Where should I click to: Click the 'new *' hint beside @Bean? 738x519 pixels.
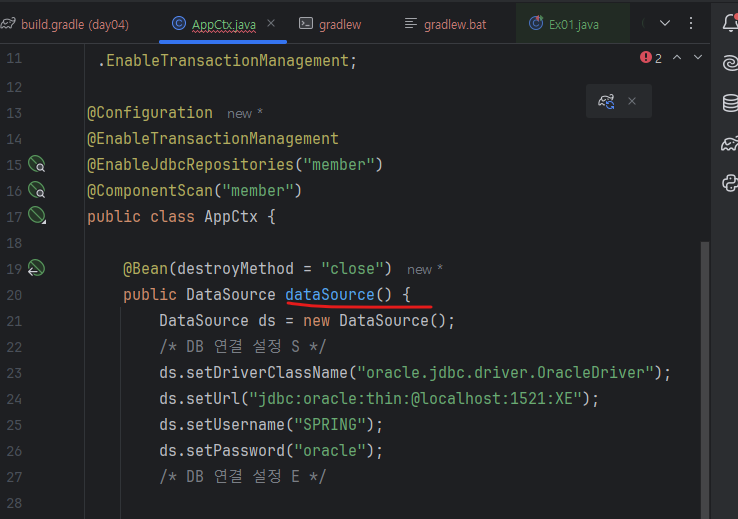[425, 270]
